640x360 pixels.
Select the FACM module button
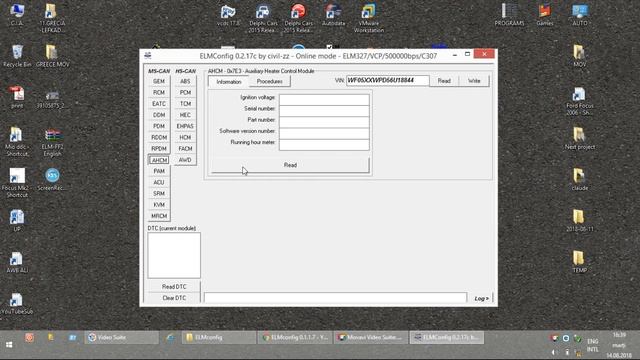point(185,149)
